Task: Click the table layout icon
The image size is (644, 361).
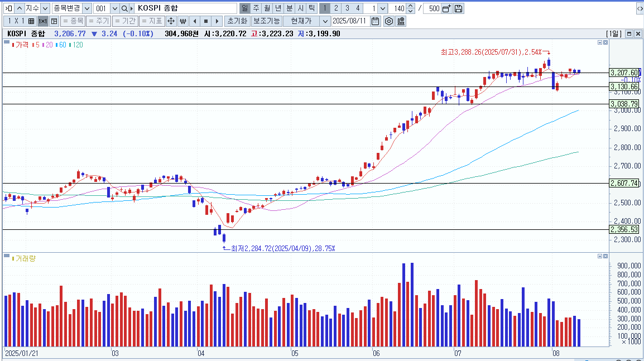Action: [x=54, y=21]
